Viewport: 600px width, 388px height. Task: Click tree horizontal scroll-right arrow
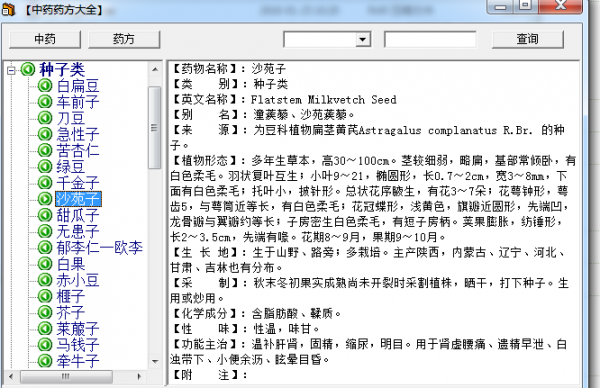click(139, 377)
